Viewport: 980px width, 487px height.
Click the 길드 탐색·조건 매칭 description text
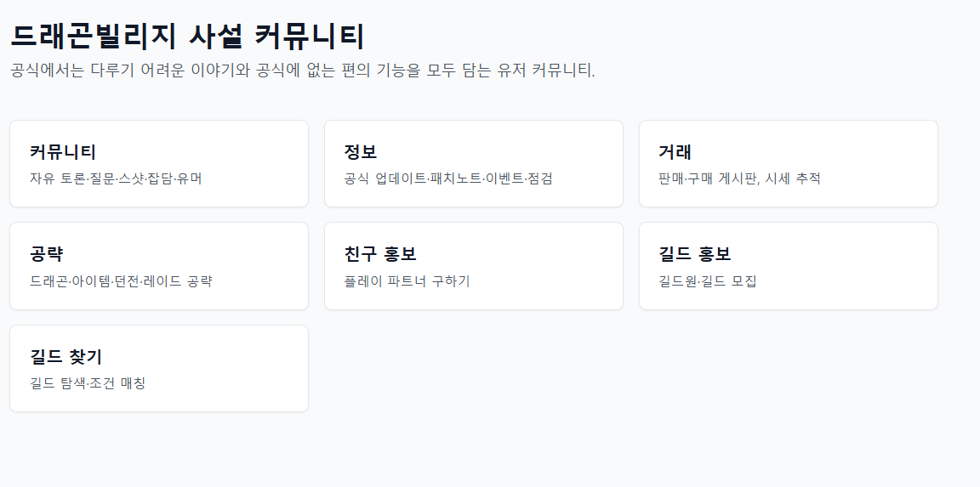88,383
